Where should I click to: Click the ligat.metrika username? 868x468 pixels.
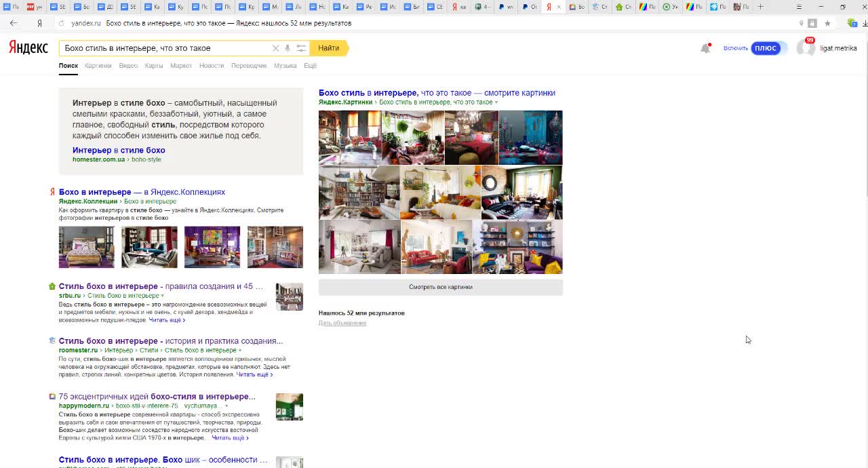click(838, 48)
